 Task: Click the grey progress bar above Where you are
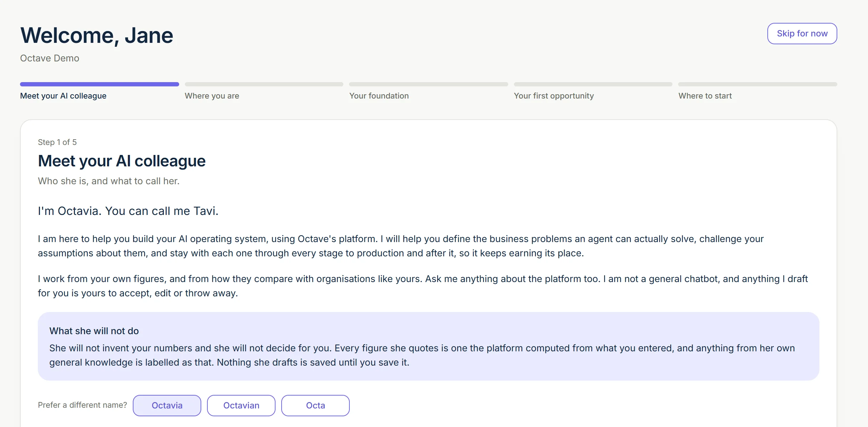tap(264, 84)
